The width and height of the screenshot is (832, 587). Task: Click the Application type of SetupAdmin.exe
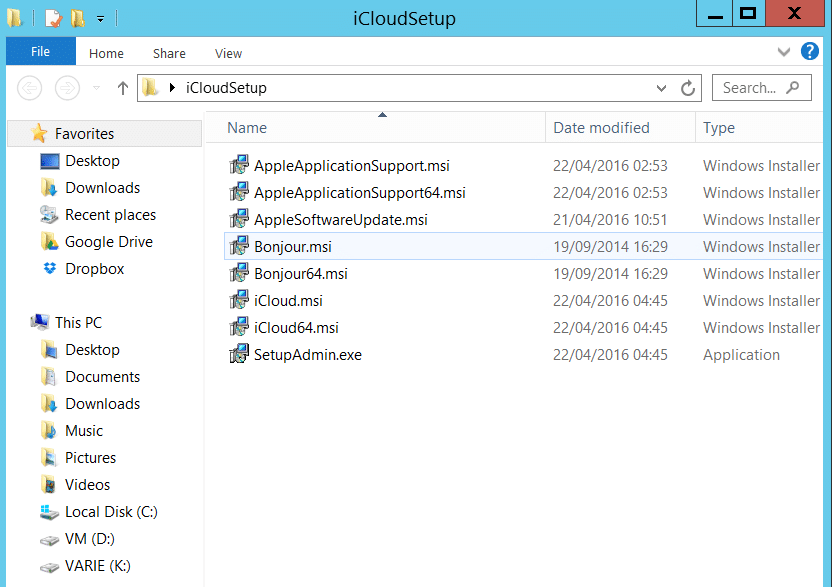[x=741, y=355]
